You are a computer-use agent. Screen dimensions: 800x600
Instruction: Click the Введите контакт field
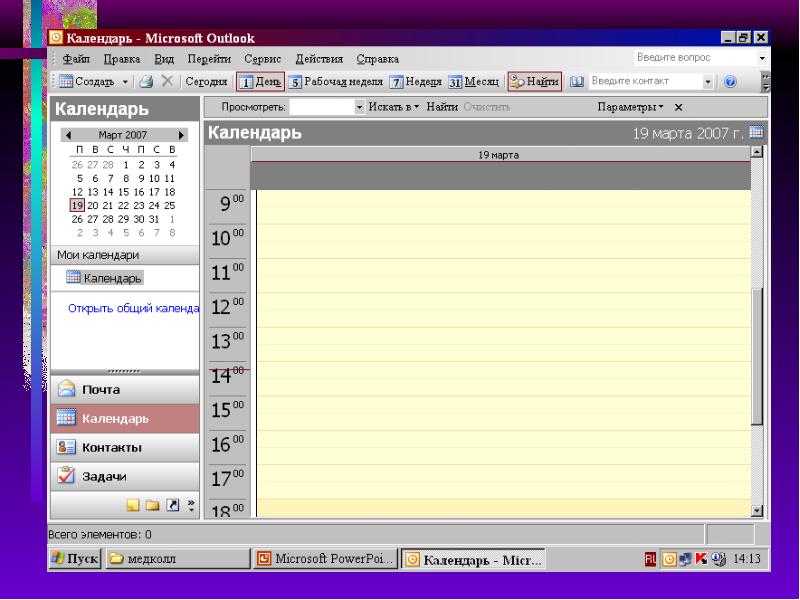click(645, 81)
